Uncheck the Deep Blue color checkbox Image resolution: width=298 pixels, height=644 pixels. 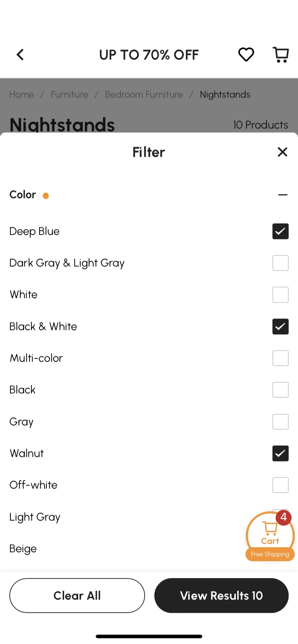280,231
